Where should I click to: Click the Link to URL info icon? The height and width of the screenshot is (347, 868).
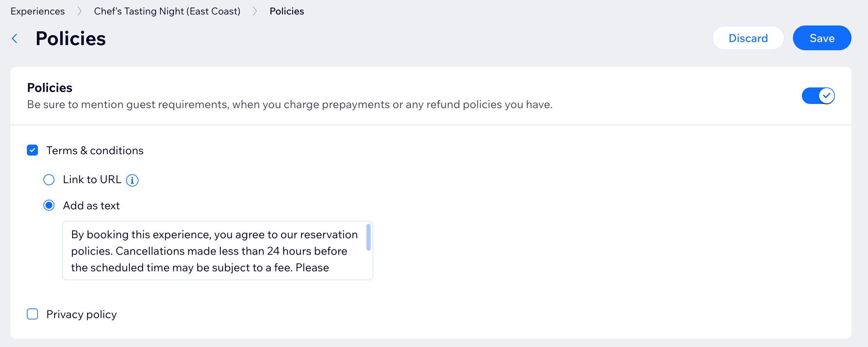[132, 180]
